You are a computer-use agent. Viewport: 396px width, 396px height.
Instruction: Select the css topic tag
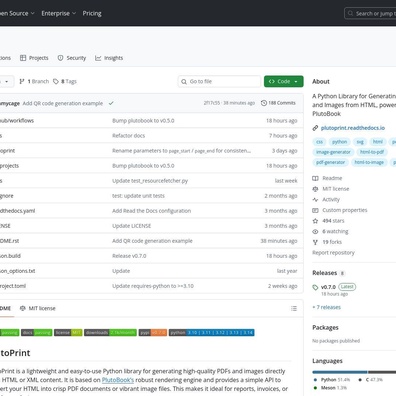tap(319, 142)
